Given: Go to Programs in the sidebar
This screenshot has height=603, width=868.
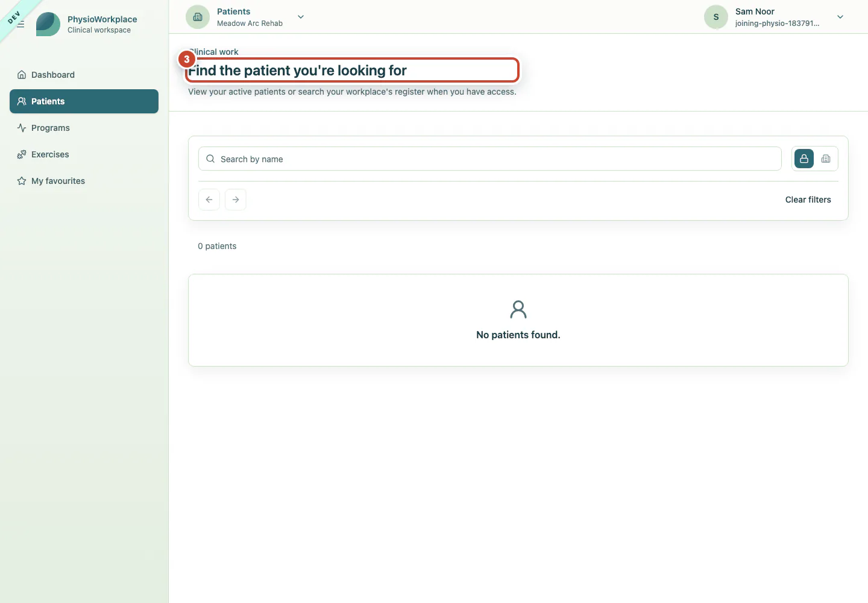Looking at the screenshot, I should point(84,128).
